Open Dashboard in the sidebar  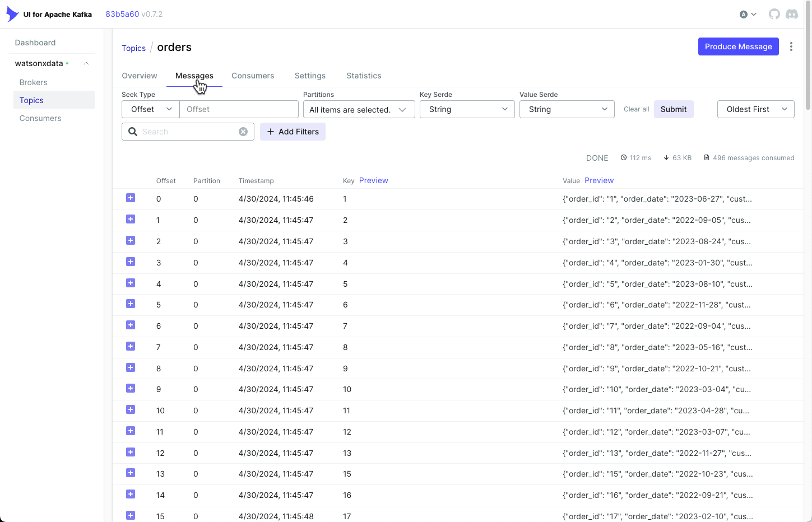point(35,43)
